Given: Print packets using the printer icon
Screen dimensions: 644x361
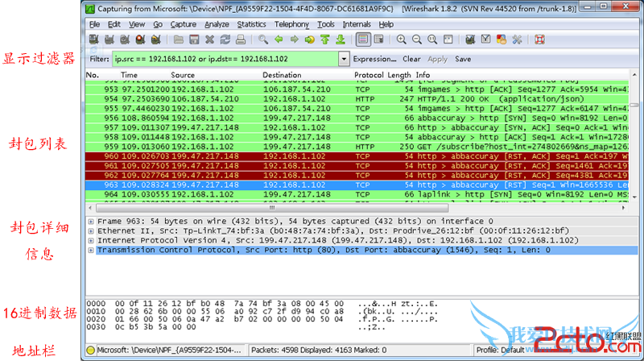Looking at the screenshot, I should pyautogui.click(x=240, y=39).
